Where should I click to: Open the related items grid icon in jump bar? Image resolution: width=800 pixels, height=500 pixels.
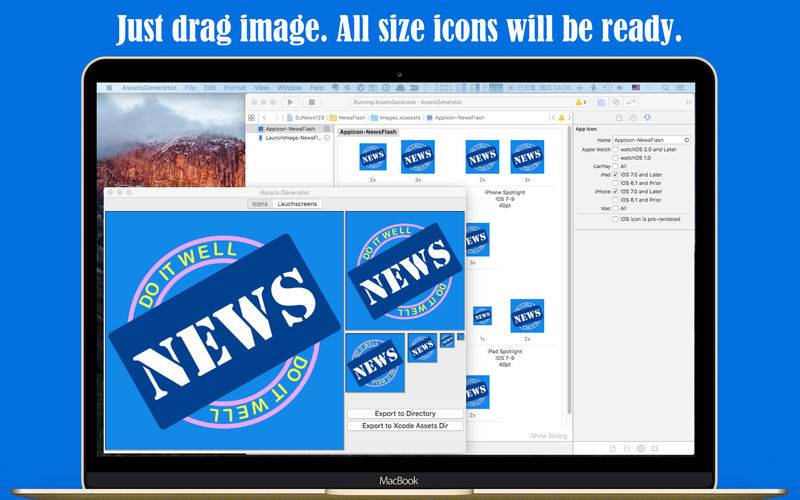click(x=251, y=117)
